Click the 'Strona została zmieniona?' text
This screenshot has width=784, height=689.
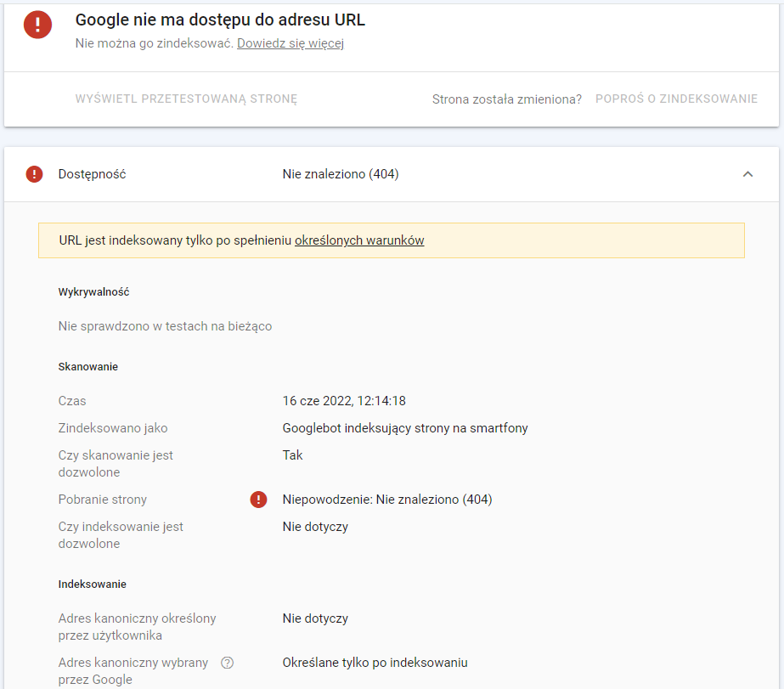507,99
